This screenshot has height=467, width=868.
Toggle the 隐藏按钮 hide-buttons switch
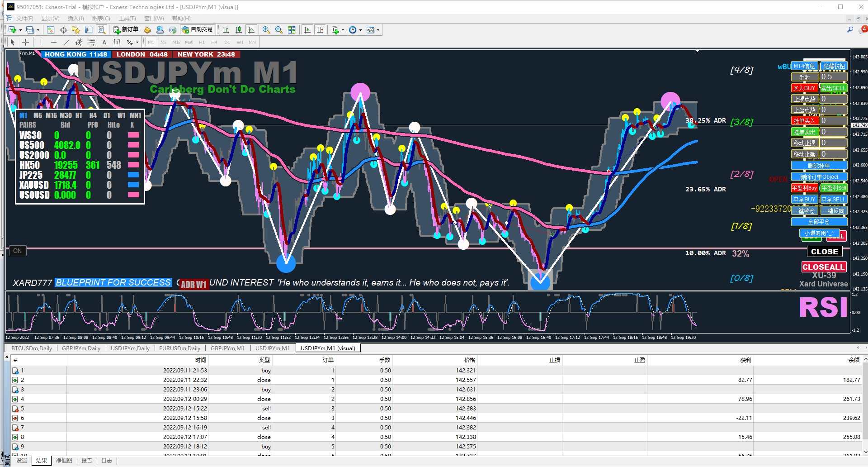(x=834, y=66)
